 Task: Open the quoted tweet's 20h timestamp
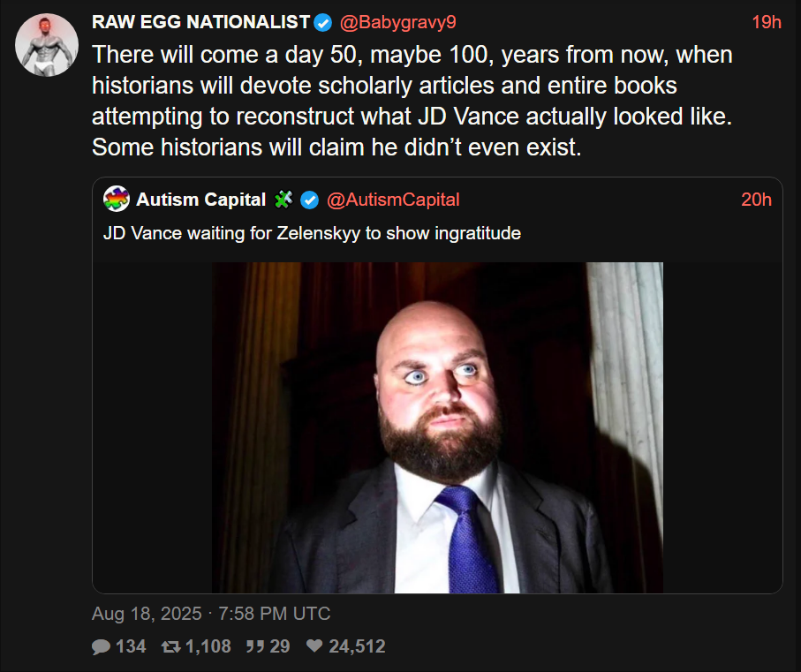coord(756,200)
